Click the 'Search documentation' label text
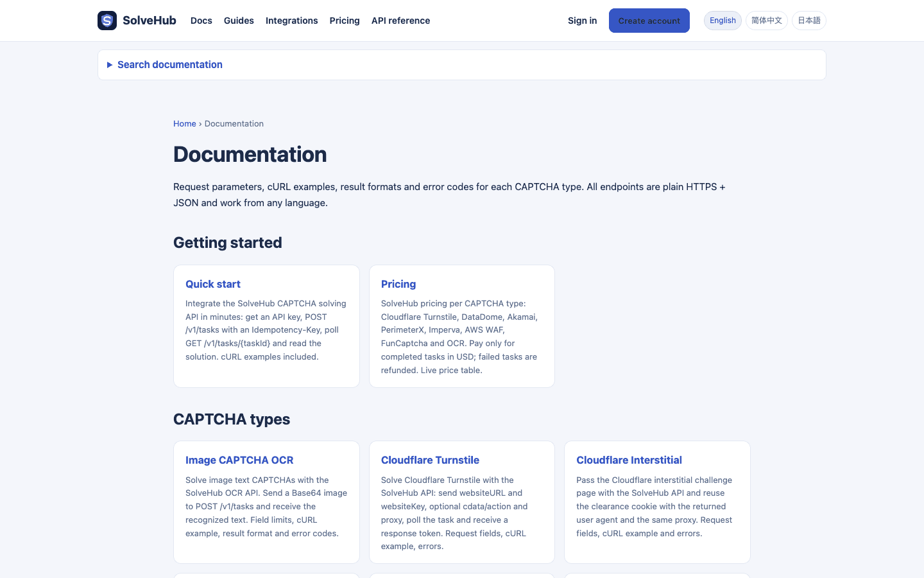The width and height of the screenshot is (924, 578). coord(170,65)
